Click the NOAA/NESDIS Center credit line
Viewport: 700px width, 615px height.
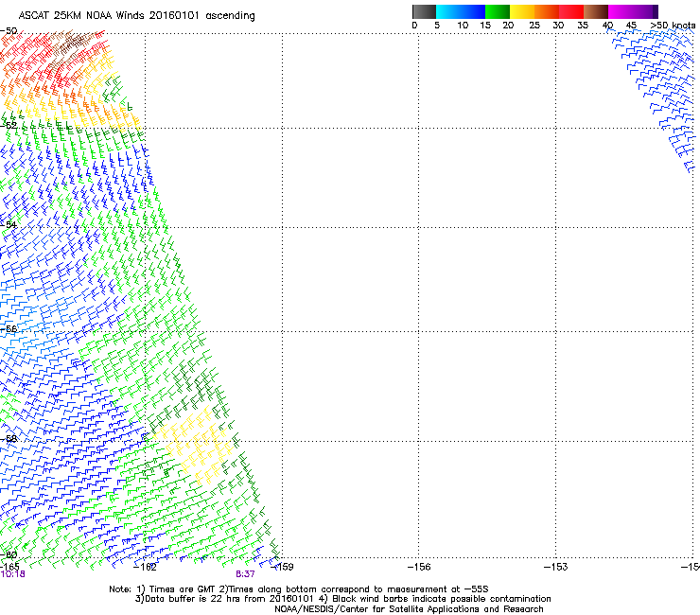pos(409,609)
